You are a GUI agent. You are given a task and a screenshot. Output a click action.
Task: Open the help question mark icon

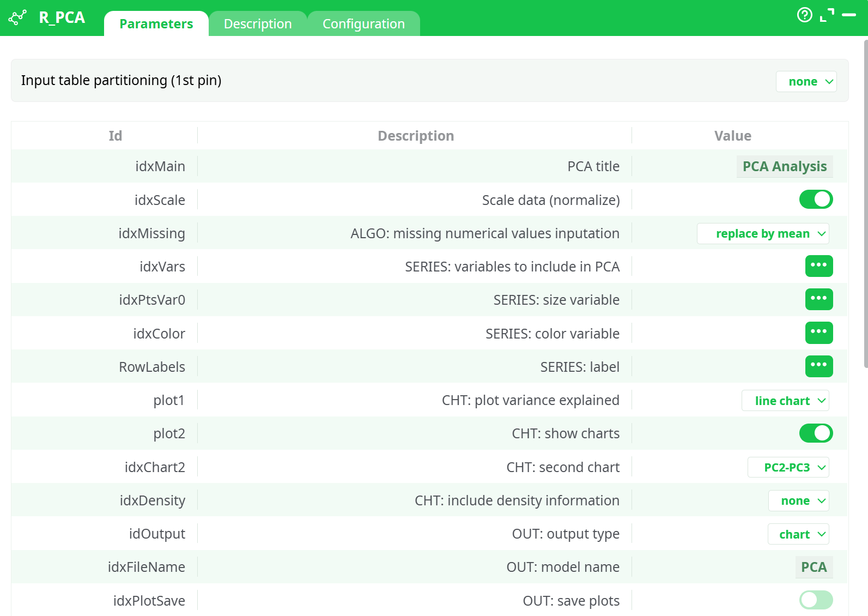point(804,15)
